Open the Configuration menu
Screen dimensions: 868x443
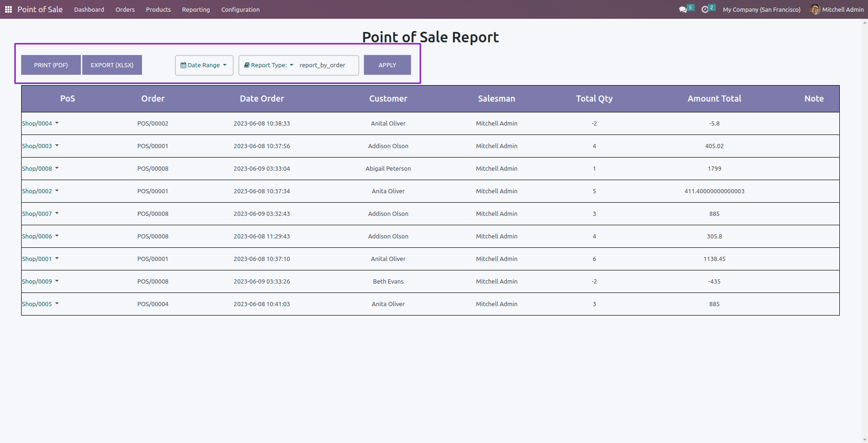(240, 9)
